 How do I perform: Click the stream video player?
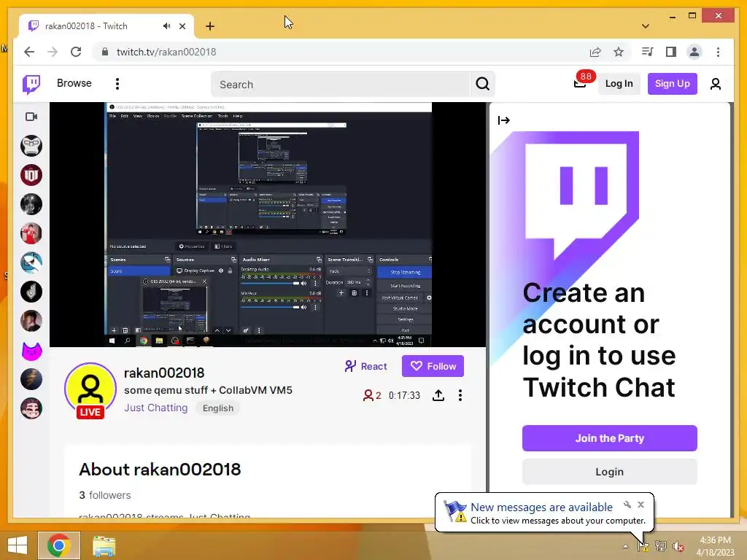click(268, 225)
